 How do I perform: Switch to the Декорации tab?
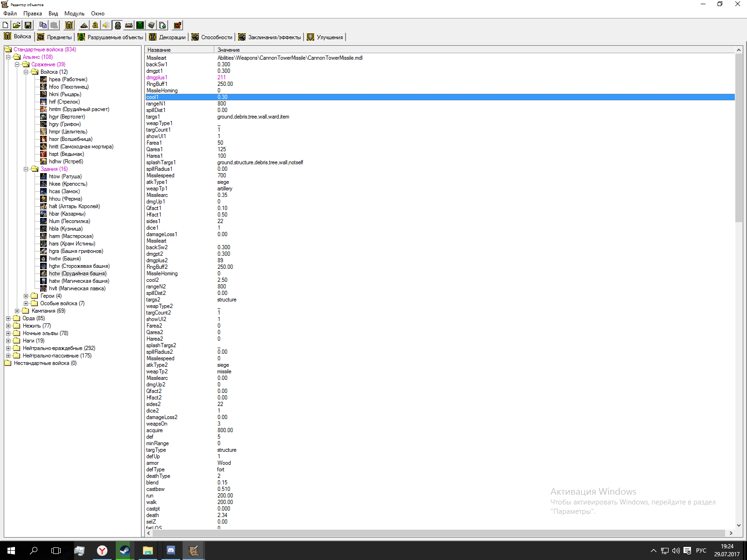(168, 37)
